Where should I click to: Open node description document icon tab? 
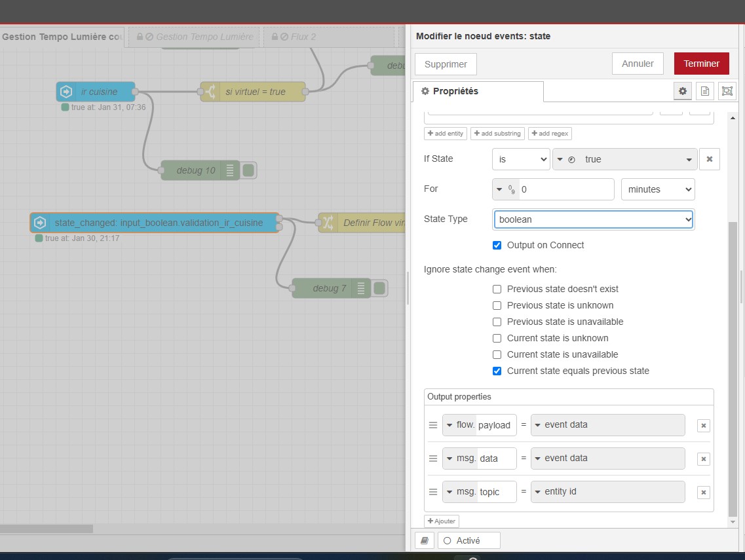coord(704,91)
